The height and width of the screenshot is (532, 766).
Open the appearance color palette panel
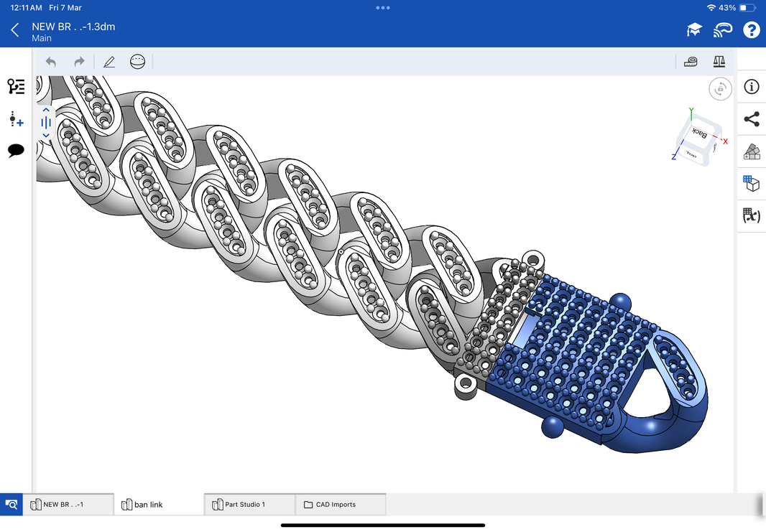point(751,151)
